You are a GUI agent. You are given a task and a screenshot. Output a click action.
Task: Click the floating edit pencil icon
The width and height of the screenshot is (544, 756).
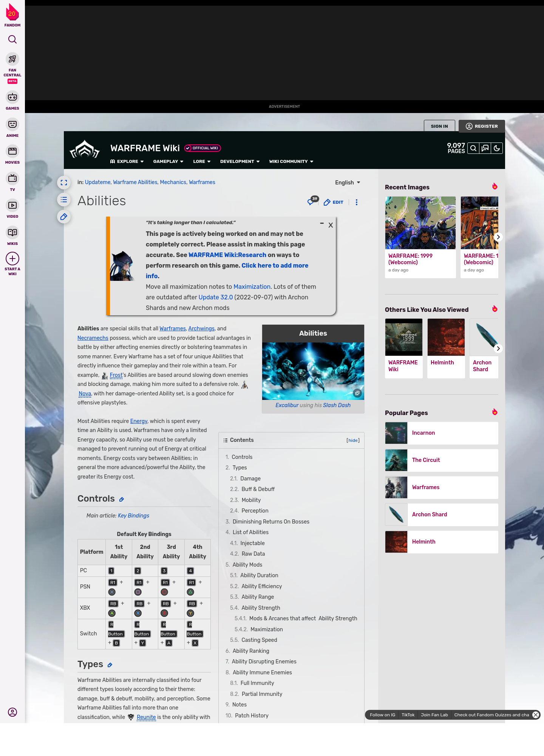pyautogui.click(x=64, y=217)
